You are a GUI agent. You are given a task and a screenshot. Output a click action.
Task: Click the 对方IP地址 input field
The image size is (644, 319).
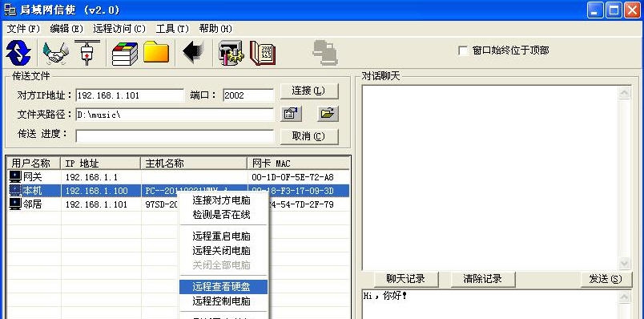coord(130,95)
